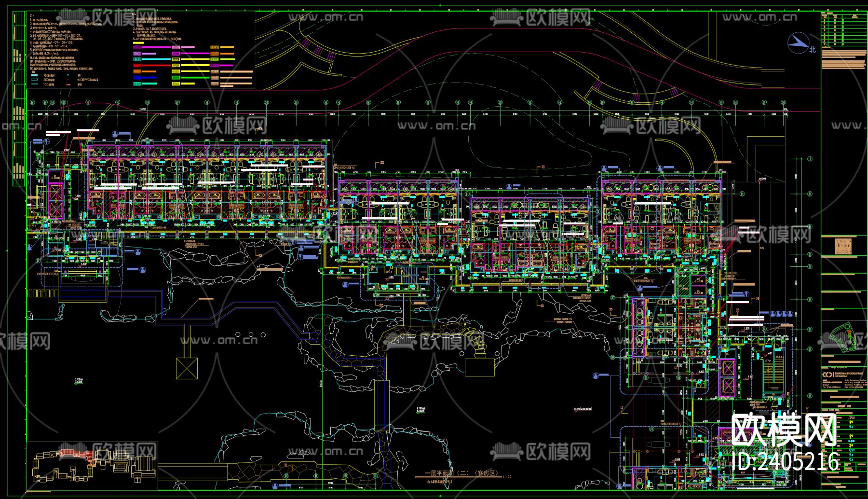Click the CCDI logo in title block
Image resolution: width=868 pixels, height=499 pixels.
[827, 374]
